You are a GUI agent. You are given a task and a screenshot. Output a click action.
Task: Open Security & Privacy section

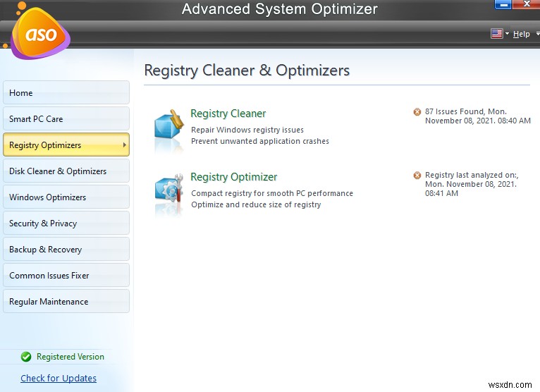click(x=66, y=223)
